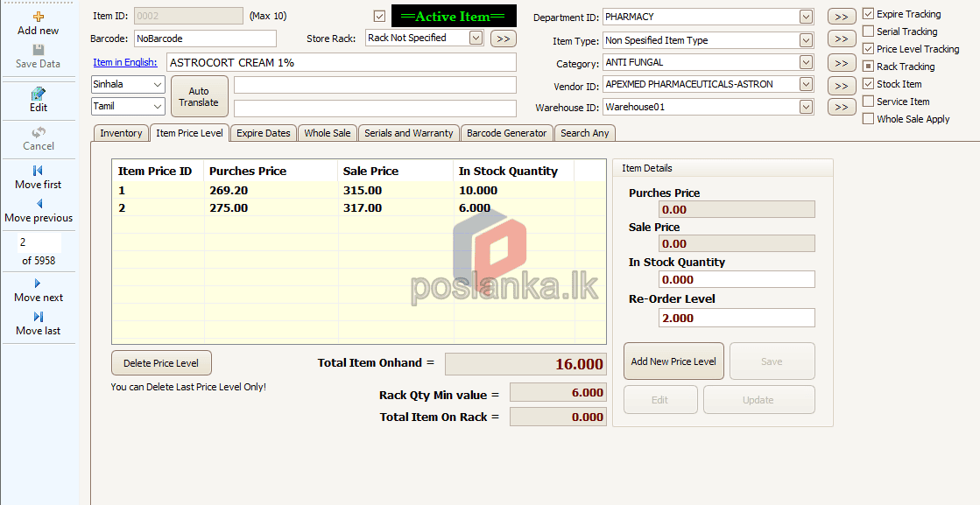
Task: Go to previous record arrow icon
Action: (x=39, y=204)
